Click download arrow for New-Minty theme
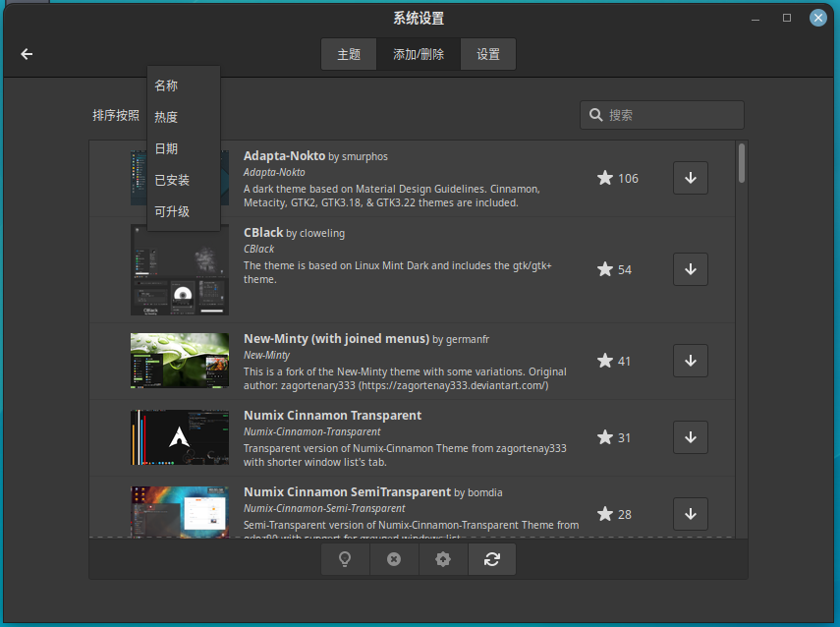The width and height of the screenshot is (840, 627). coord(690,361)
